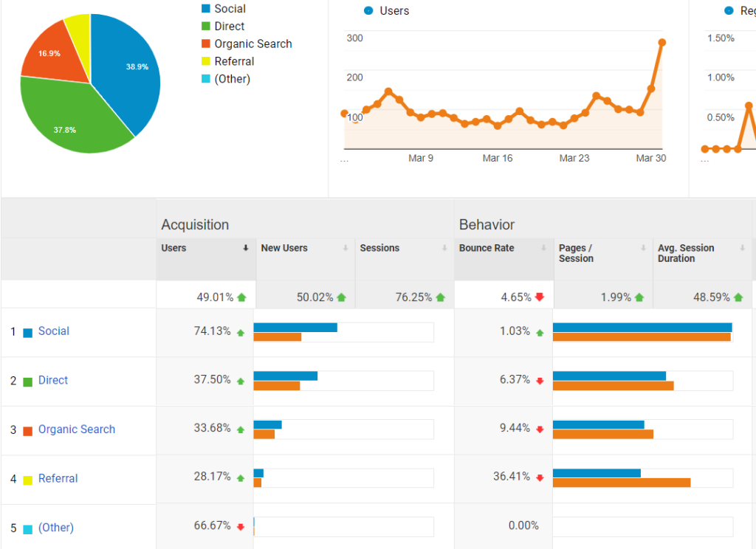Open the (Other) channel link
756x549 pixels.
point(55,528)
